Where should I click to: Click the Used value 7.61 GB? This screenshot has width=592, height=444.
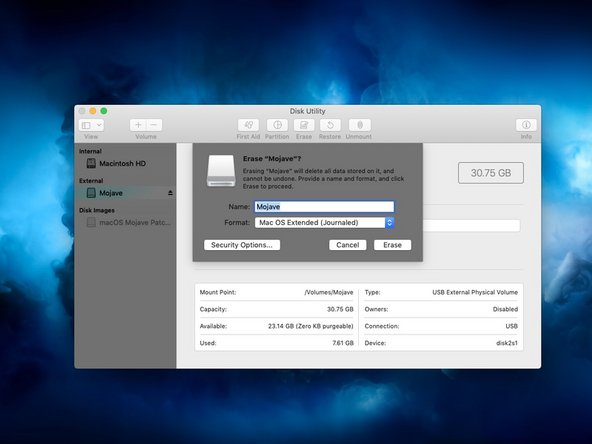click(343, 343)
